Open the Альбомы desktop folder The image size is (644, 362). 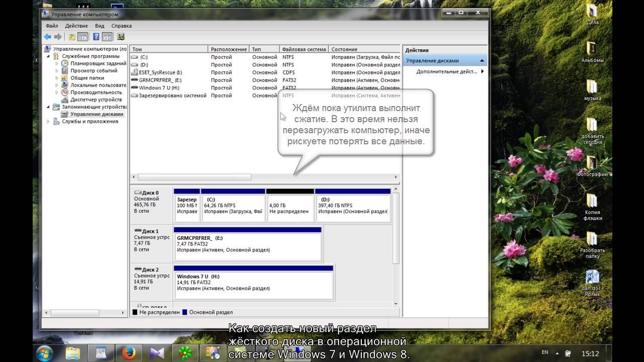tap(592, 52)
